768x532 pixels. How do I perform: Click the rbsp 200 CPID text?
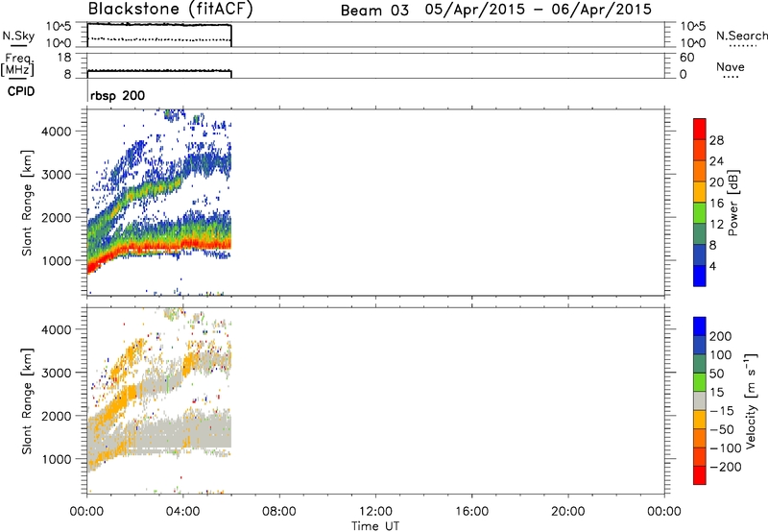[x=117, y=95]
